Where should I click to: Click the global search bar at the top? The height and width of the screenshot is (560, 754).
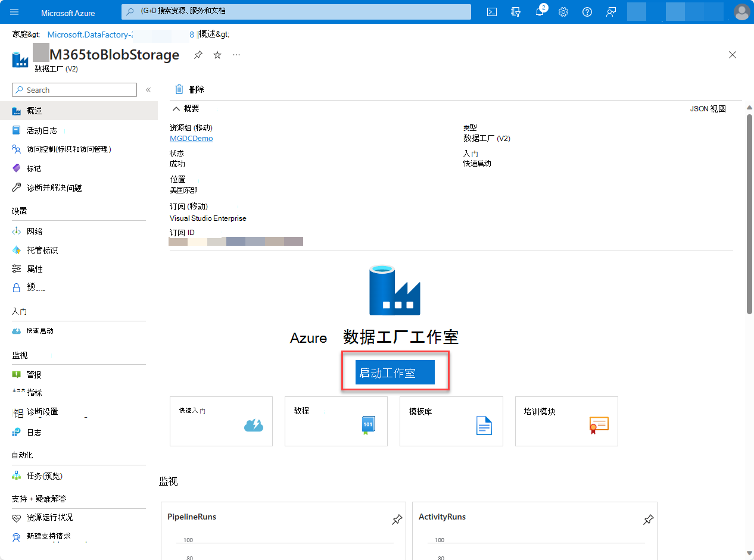click(x=296, y=11)
